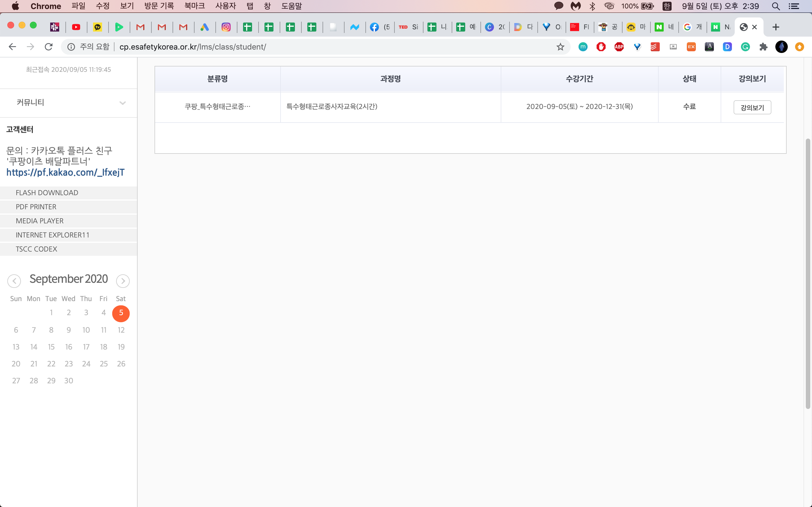The height and width of the screenshot is (507, 812).
Task: Open the Extensions puzzle icon
Action: coord(763,46)
